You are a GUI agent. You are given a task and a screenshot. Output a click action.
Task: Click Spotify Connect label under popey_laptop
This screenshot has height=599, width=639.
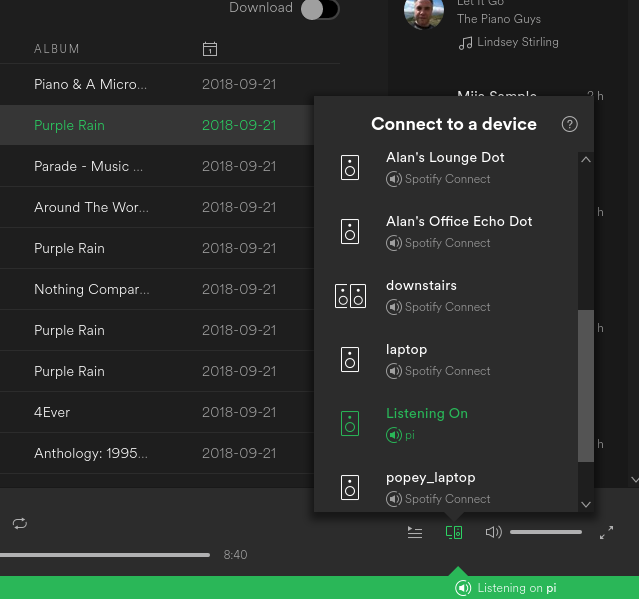[x=447, y=499]
